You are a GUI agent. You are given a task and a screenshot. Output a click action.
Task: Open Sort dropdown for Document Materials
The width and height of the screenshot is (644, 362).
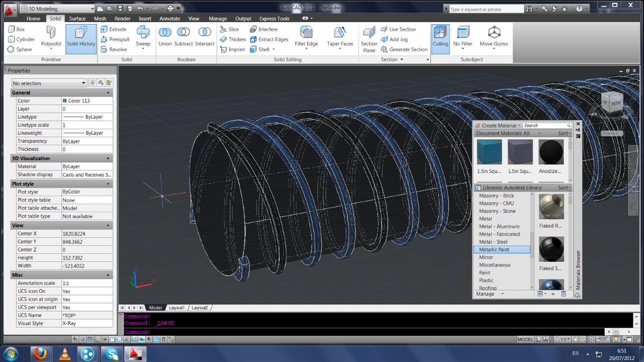click(565, 133)
